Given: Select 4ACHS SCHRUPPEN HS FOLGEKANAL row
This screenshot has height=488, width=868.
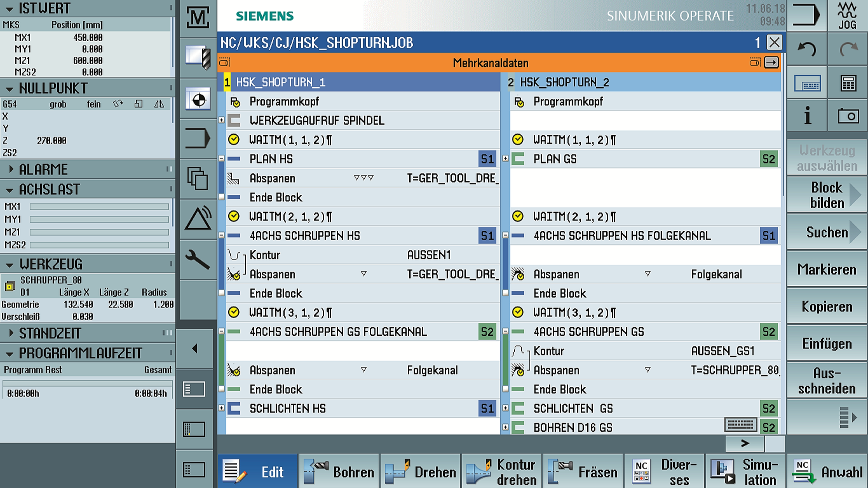Looking at the screenshot, I should pos(645,236).
